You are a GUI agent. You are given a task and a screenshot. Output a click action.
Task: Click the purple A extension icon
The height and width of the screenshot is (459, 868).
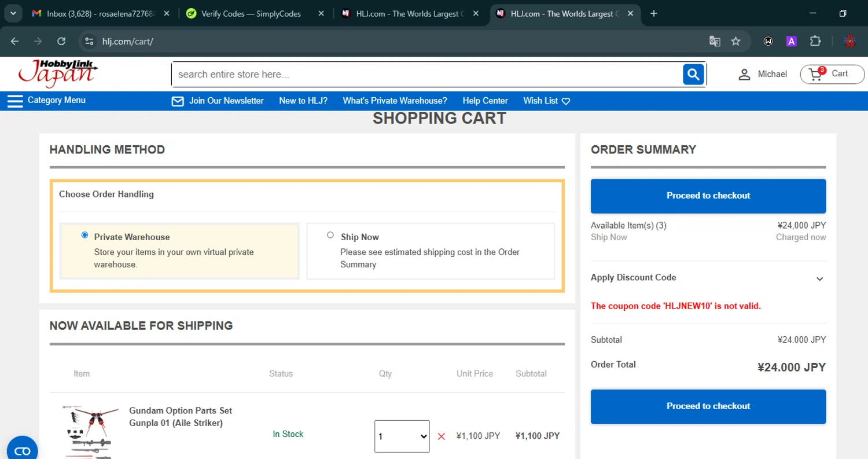[x=792, y=41]
